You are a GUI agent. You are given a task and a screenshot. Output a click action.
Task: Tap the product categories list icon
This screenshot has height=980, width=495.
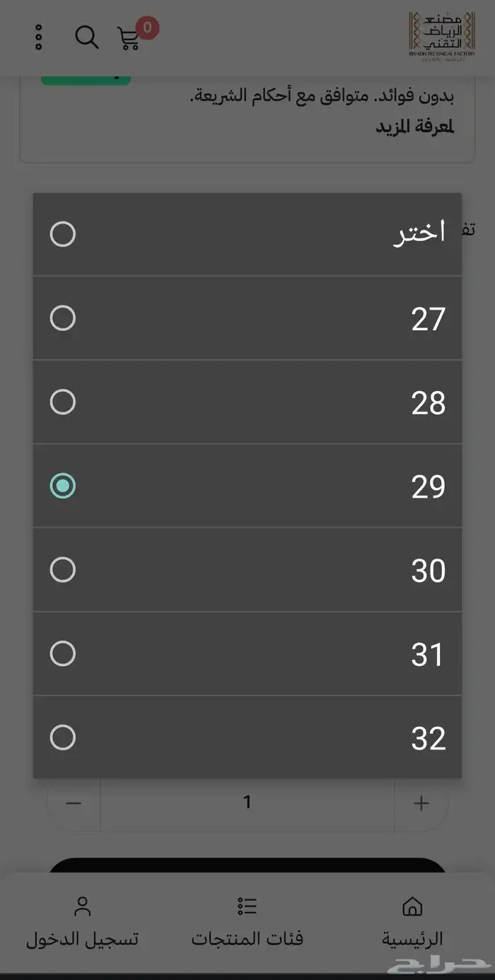tap(248, 906)
